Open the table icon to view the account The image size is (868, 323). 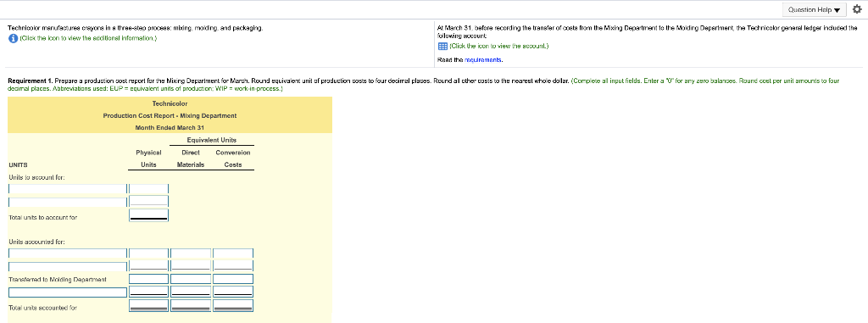(x=442, y=47)
